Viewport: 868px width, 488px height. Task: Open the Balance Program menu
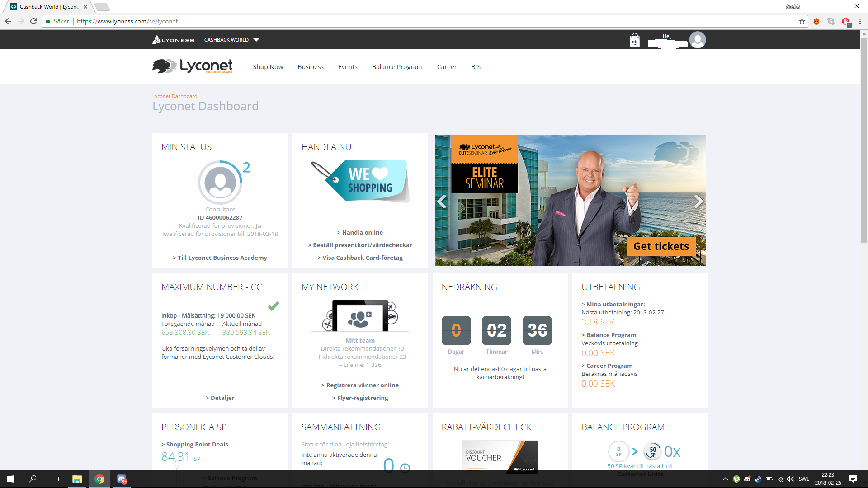(397, 67)
